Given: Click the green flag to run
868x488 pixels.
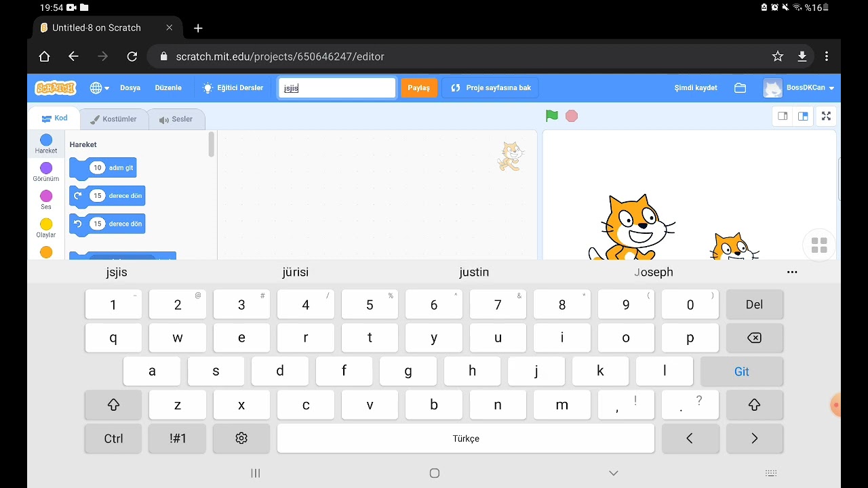Looking at the screenshot, I should 552,116.
